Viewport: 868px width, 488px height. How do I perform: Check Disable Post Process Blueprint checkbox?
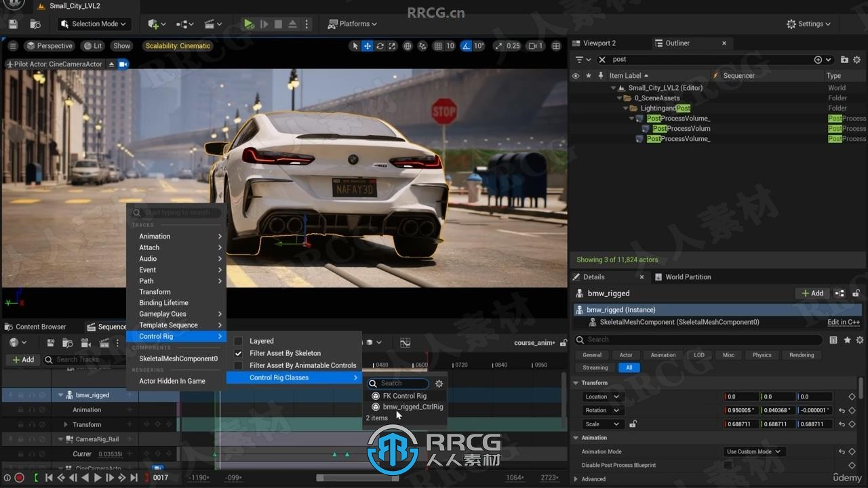point(728,466)
